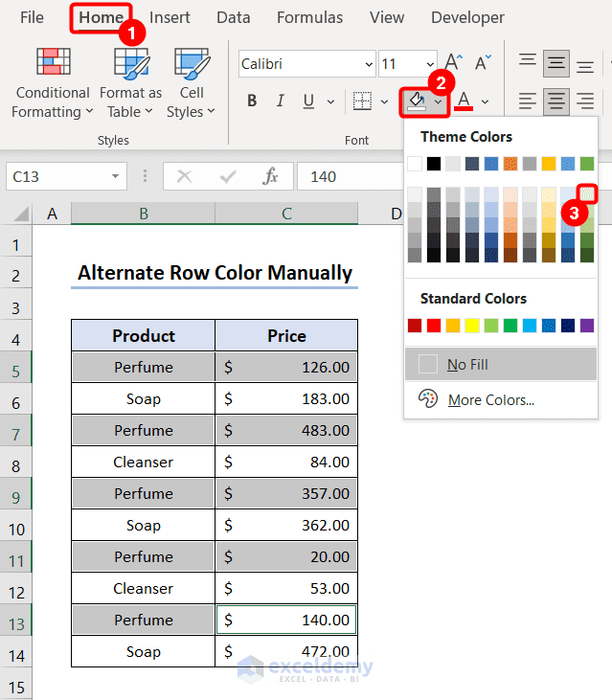Select column A header
The image size is (612, 700).
(x=52, y=214)
